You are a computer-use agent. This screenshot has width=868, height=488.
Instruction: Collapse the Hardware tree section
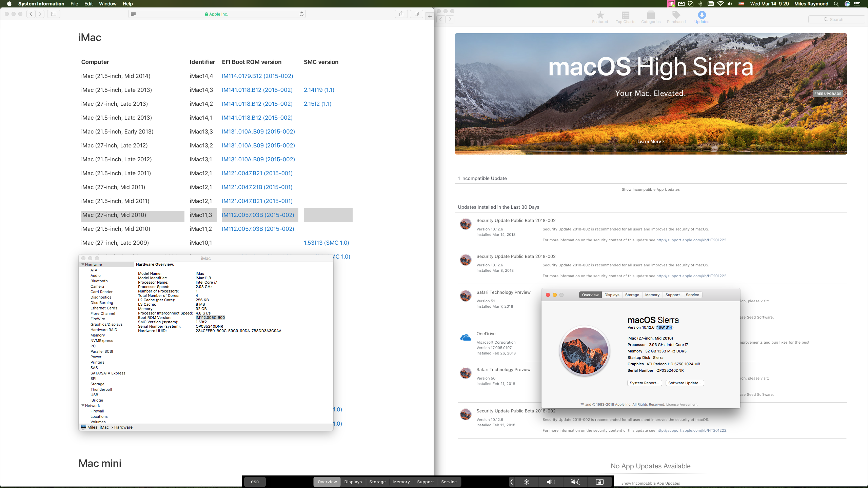coord(83,265)
